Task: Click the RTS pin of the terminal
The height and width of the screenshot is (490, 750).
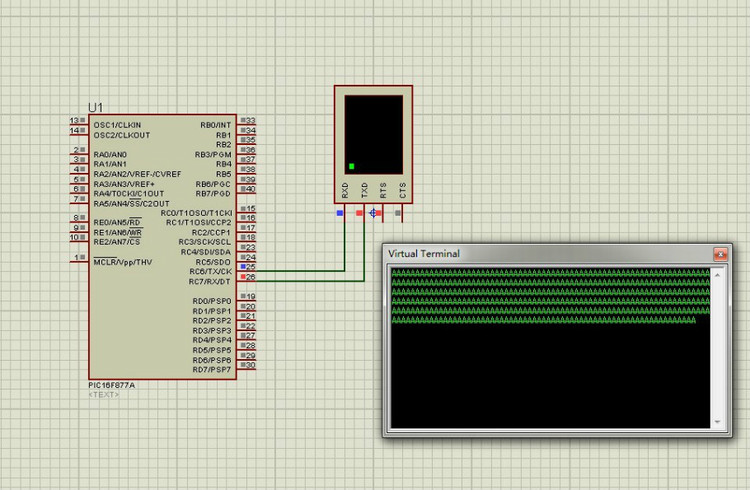Action: click(383, 213)
